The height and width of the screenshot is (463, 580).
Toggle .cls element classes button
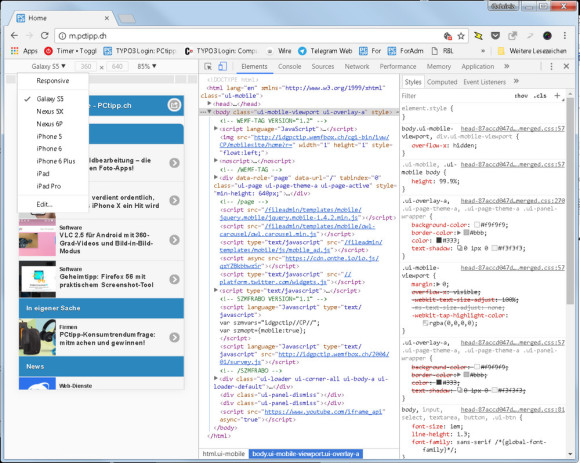click(540, 95)
